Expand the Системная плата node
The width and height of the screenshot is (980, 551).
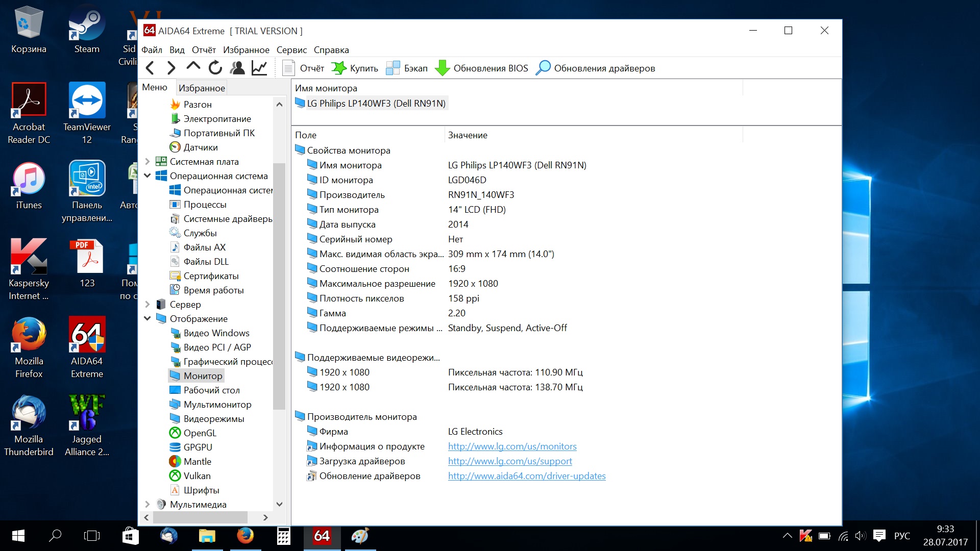[148, 162]
